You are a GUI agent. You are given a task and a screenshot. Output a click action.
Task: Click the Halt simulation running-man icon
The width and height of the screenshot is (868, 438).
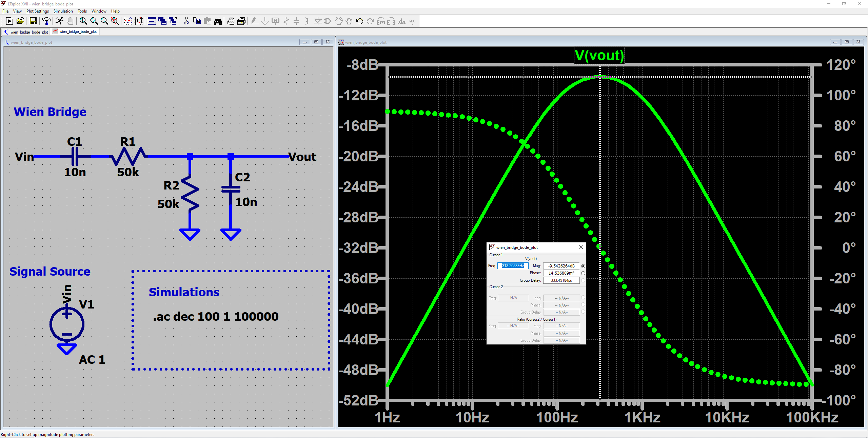coord(59,21)
